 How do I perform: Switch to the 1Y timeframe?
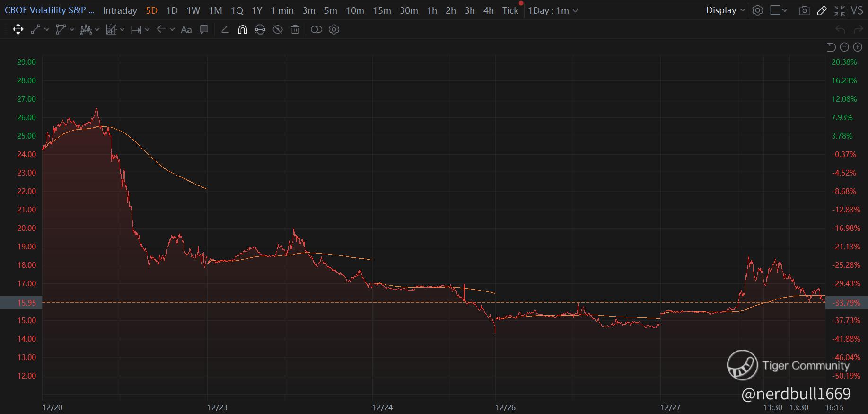[x=257, y=10]
